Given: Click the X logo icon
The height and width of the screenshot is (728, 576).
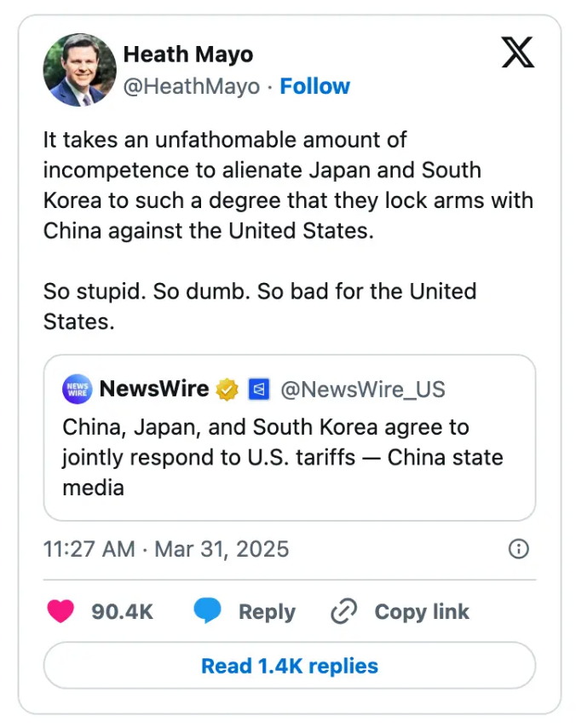Looking at the screenshot, I should [x=519, y=54].
